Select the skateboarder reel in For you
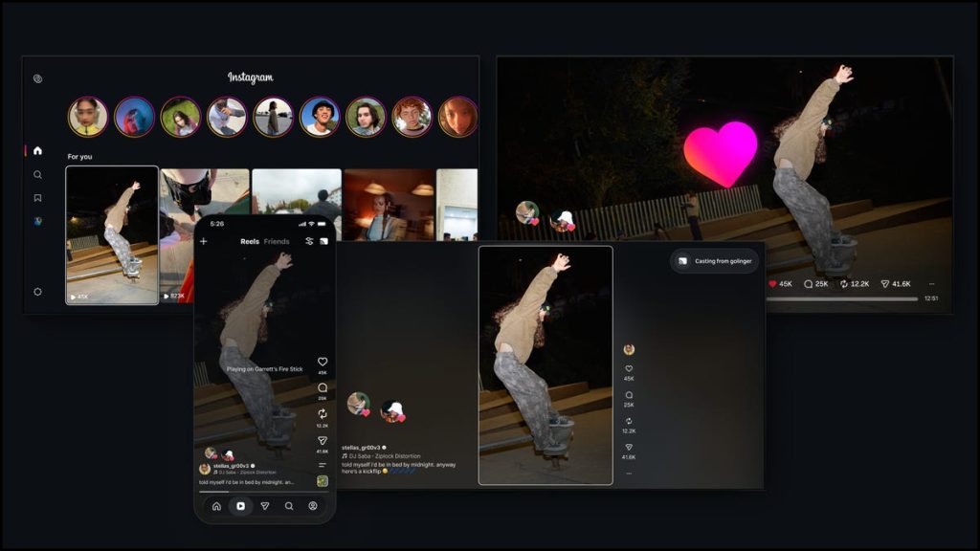This screenshot has width=980, height=551. 113,235
